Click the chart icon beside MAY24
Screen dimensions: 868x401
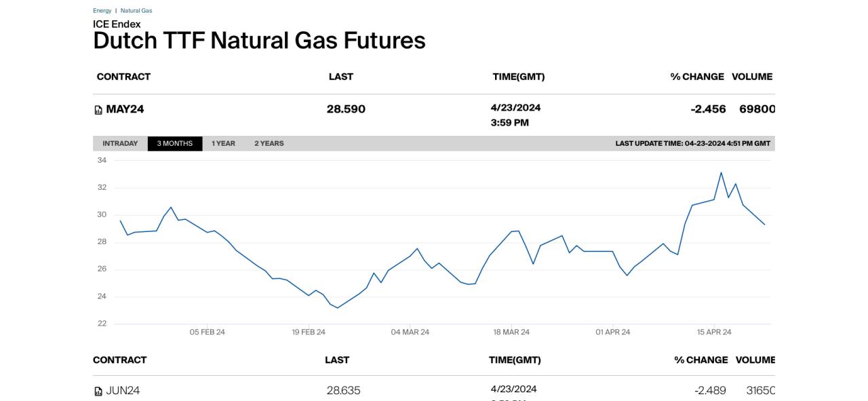pyautogui.click(x=98, y=110)
